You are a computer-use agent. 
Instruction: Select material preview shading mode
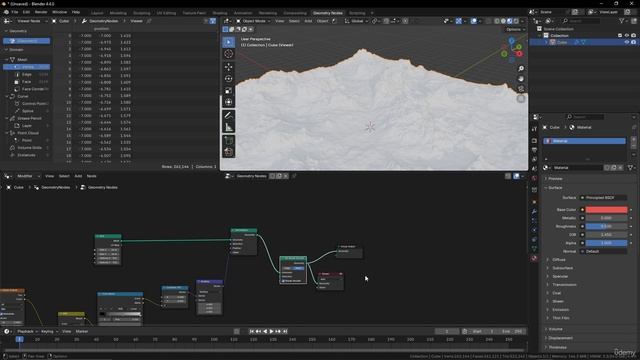[509, 21]
